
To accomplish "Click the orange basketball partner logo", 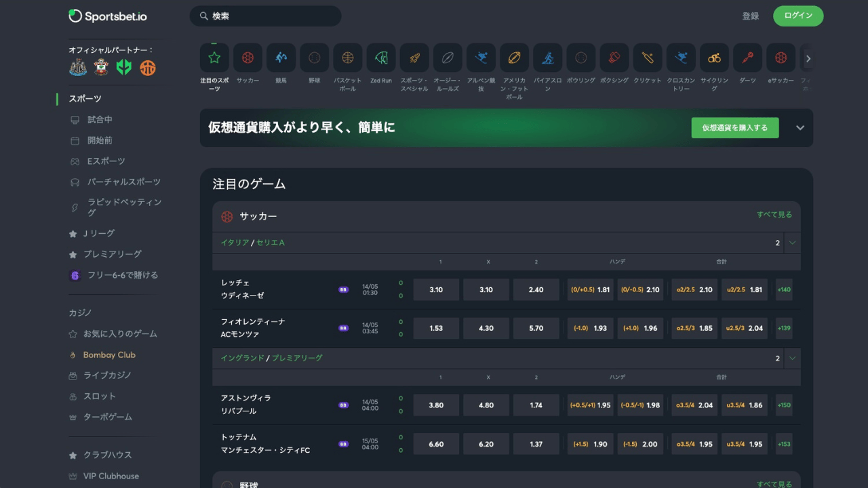I will [x=148, y=67].
